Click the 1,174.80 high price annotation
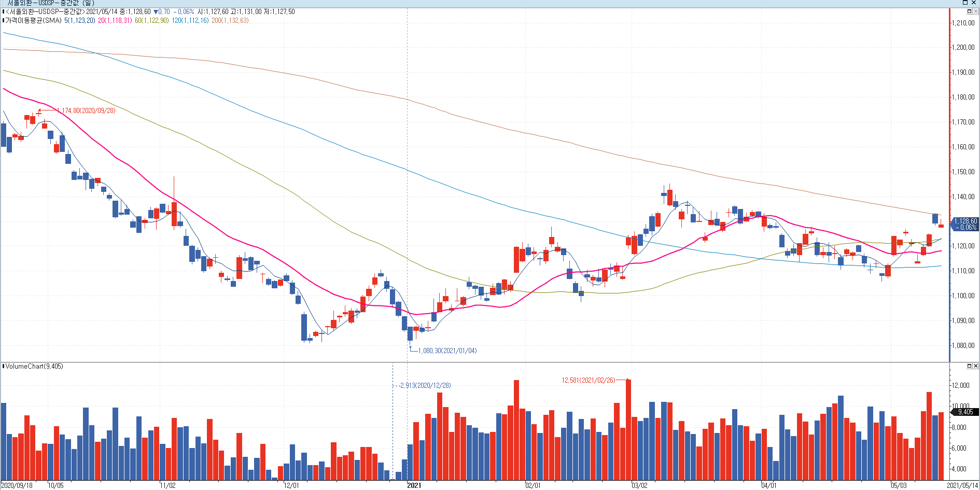Screen dimensions: 980x490 point(86,110)
